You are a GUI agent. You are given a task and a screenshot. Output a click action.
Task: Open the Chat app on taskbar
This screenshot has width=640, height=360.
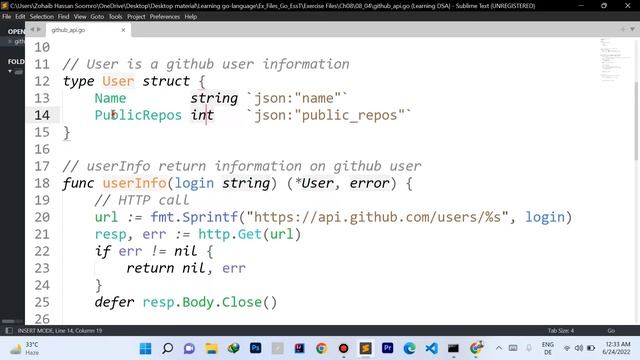(x=189, y=348)
